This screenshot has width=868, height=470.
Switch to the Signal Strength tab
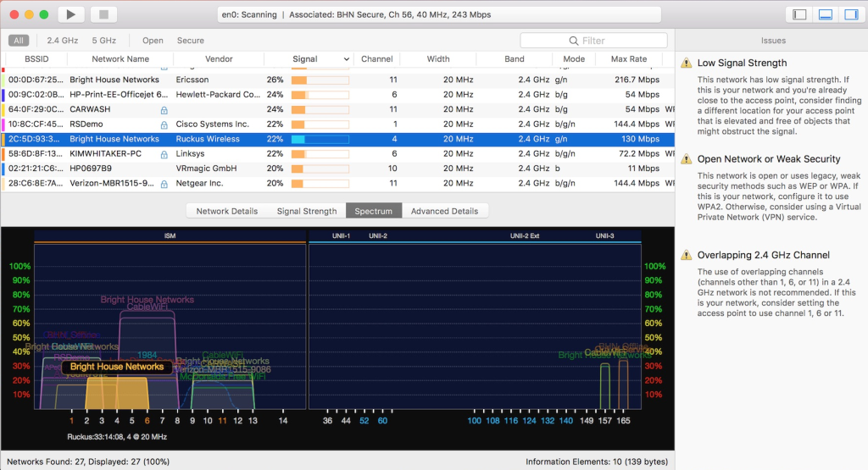click(306, 211)
